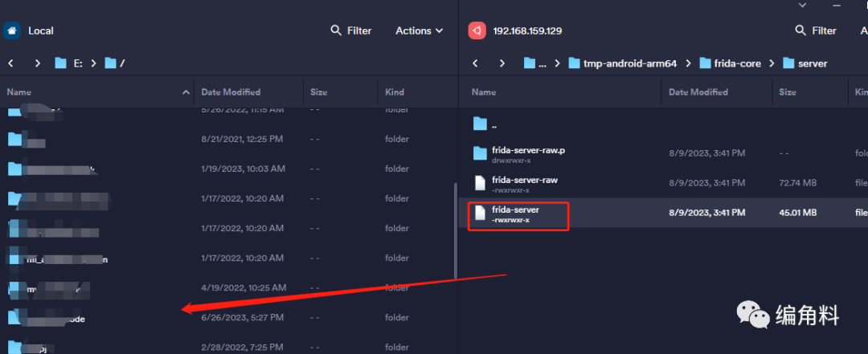868x354 pixels.
Task: Click the frida-server-raw.p folder icon
Action: click(x=480, y=153)
